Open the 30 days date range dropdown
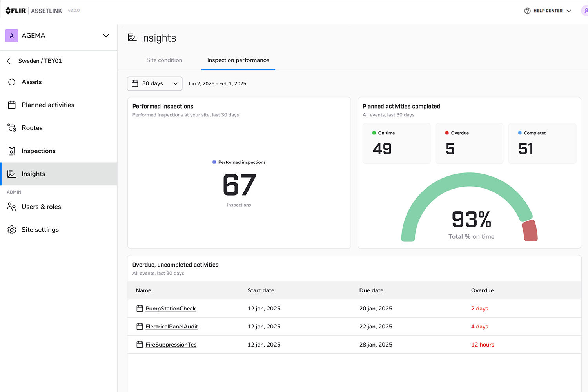The image size is (588, 392). pos(155,83)
